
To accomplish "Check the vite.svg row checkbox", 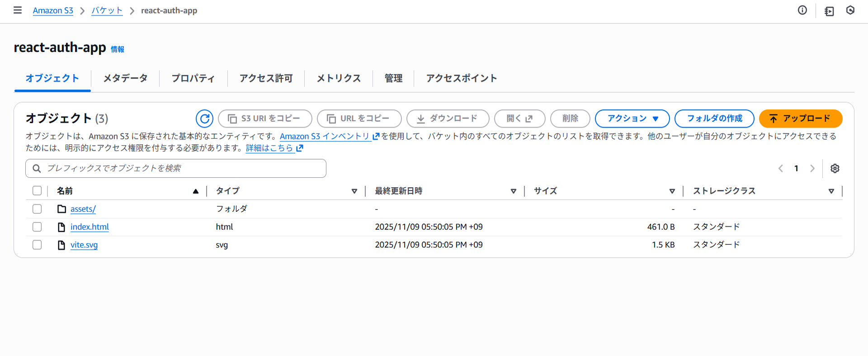I will pyautogui.click(x=37, y=245).
